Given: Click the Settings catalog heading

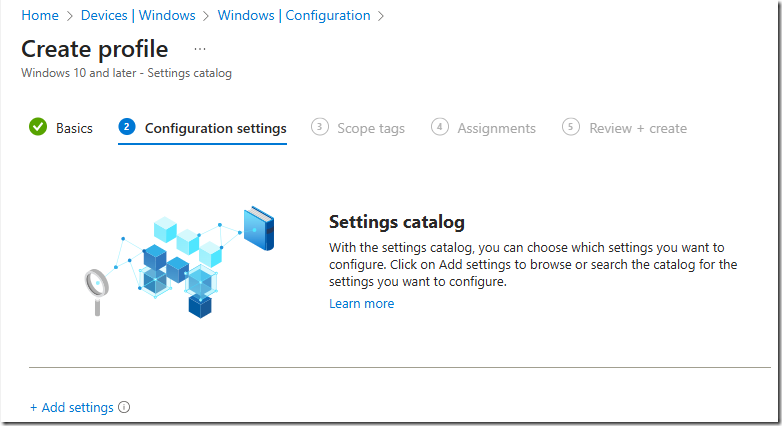Looking at the screenshot, I should pos(396,222).
